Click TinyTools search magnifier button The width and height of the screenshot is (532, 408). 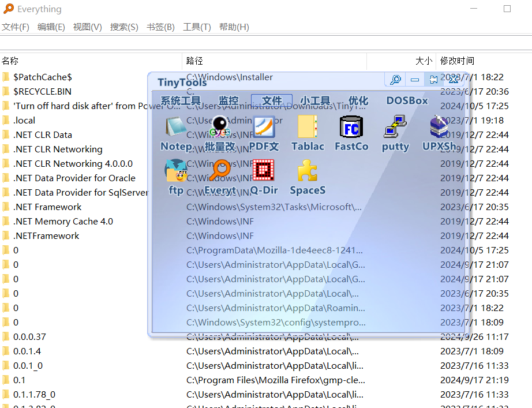(395, 80)
